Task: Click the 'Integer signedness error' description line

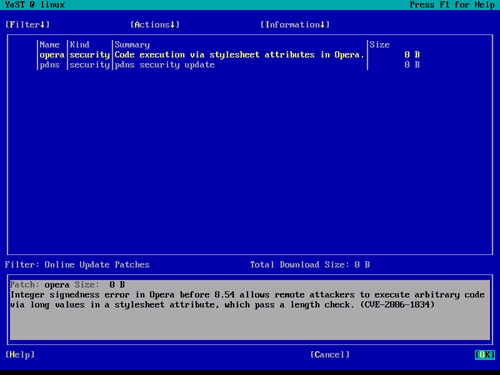Action: pos(247,295)
